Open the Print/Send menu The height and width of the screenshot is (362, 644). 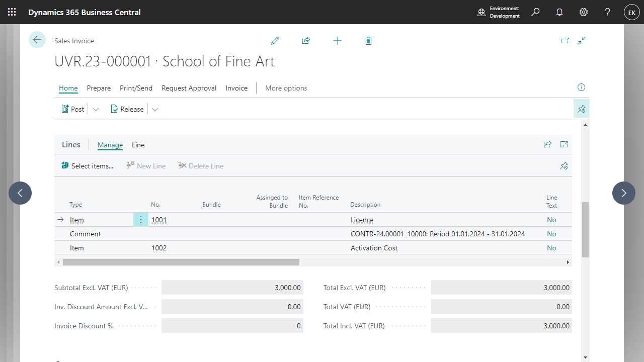click(x=136, y=88)
